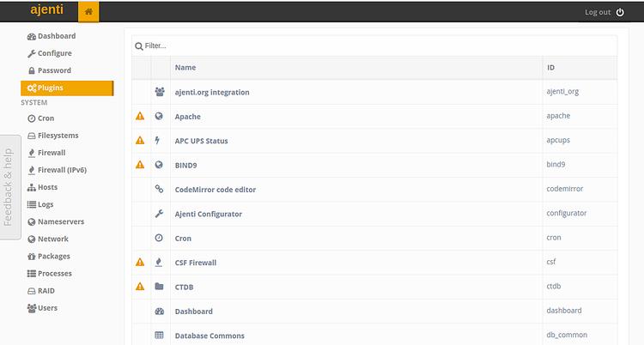
Task: Click the CSF Firewall warning icon
Action: [140, 262]
